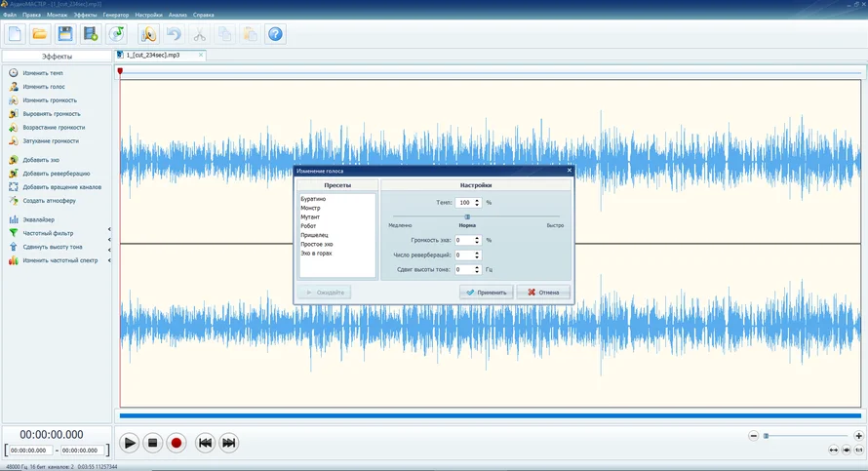Save the file with floppy disk icon
Image resolution: width=868 pixels, height=471 pixels.
(65, 34)
